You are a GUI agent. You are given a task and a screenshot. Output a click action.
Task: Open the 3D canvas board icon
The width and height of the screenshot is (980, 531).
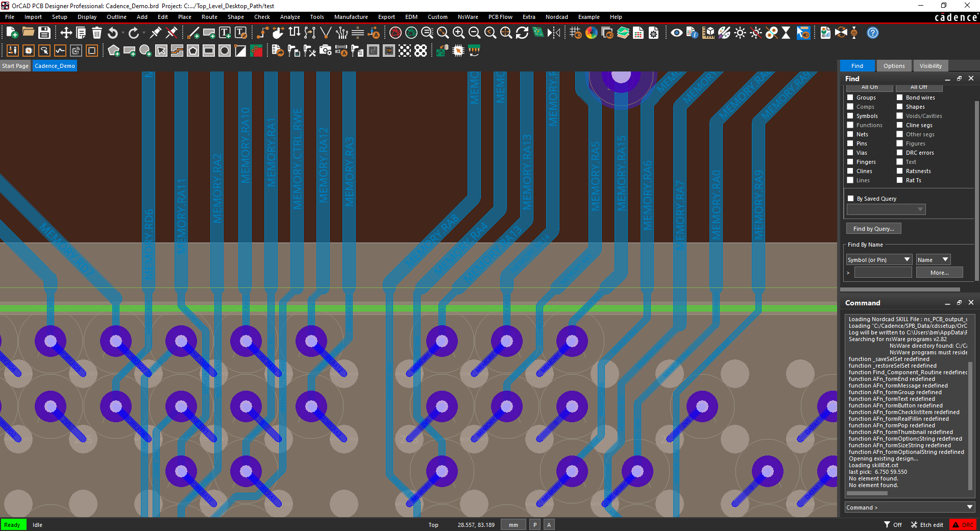coord(538,33)
